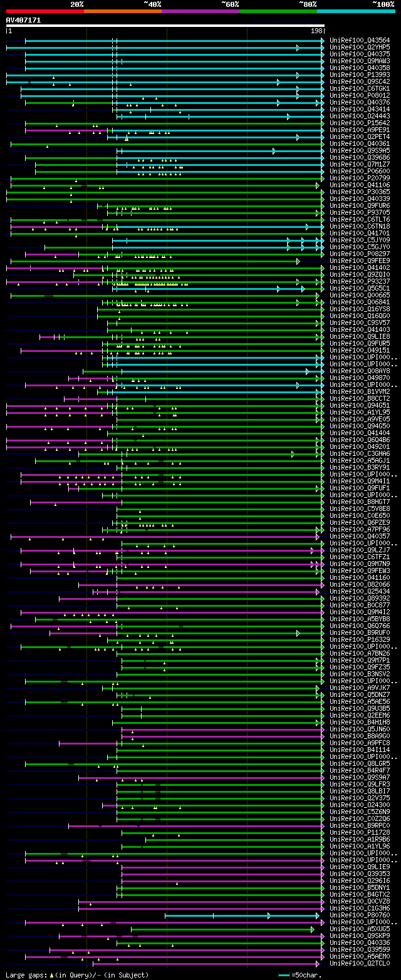Click the yellow gap triangle in the bottom legend
Image resolution: width=401 pixels, height=980 pixels.
point(52,975)
